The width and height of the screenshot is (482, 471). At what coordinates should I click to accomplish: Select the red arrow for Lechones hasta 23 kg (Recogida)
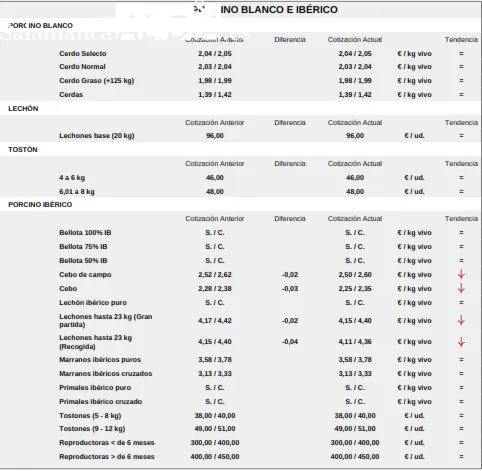pos(461,342)
